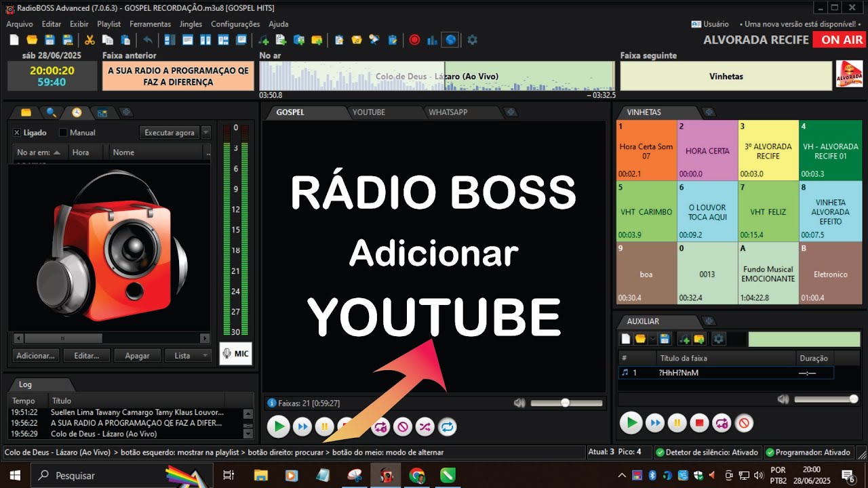Open playlist folder icon in main toolbar
Screen dimensions: 868x488
pyautogui.click(x=31, y=40)
